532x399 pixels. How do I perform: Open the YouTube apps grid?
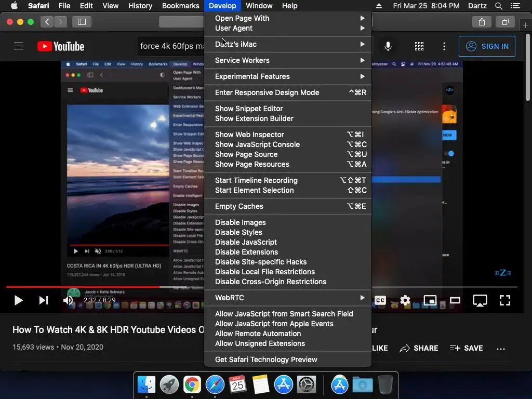click(419, 46)
